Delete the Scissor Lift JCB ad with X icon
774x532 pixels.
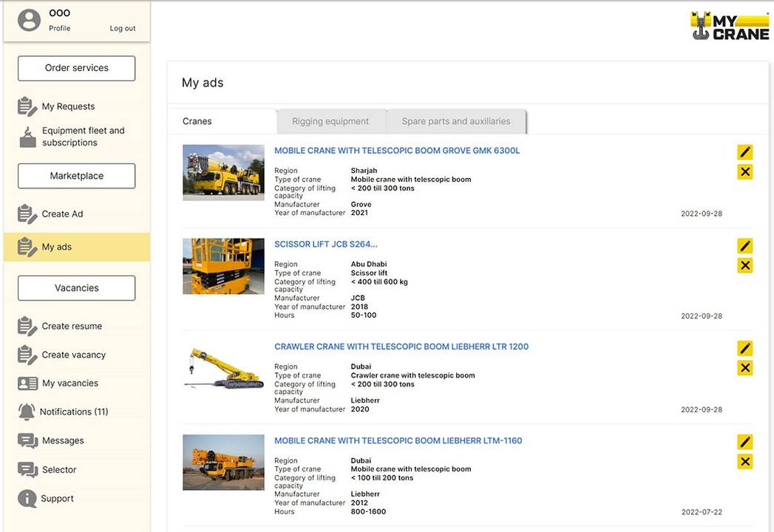click(x=744, y=265)
